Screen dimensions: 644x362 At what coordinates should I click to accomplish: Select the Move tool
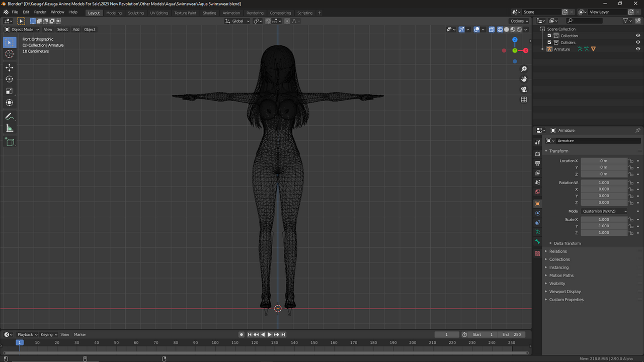[x=10, y=67]
